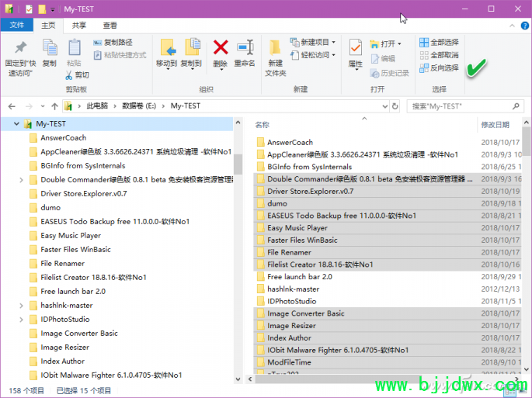Collapse the My-TEST tree node
Viewport: 532px width, 398px height.
click(x=16, y=124)
